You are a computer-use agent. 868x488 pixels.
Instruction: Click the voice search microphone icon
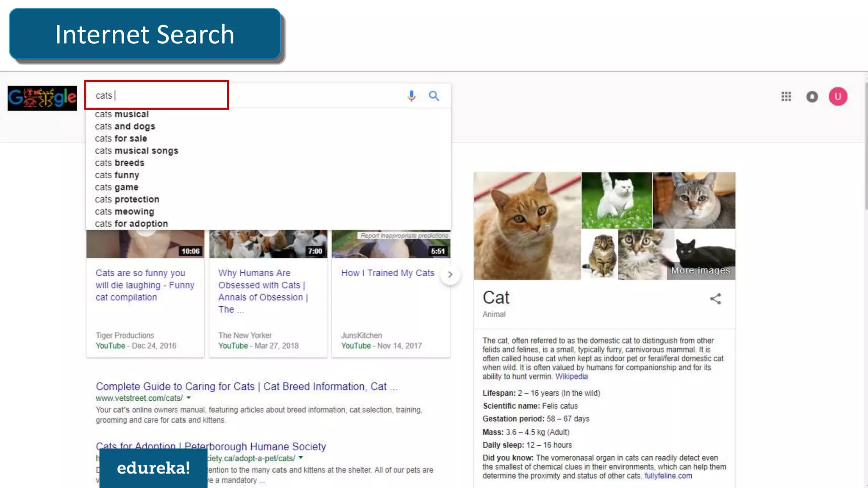pyautogui.click(x=411, y=96)
